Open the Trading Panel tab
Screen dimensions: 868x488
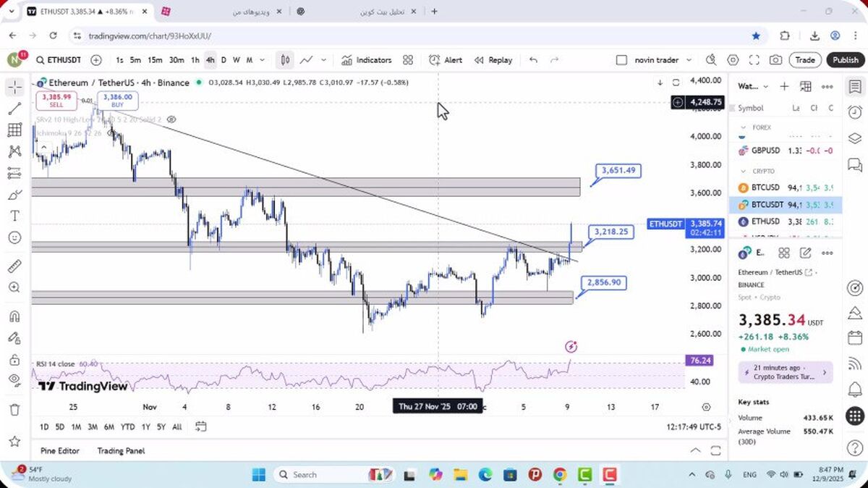(x=121, y=450)
